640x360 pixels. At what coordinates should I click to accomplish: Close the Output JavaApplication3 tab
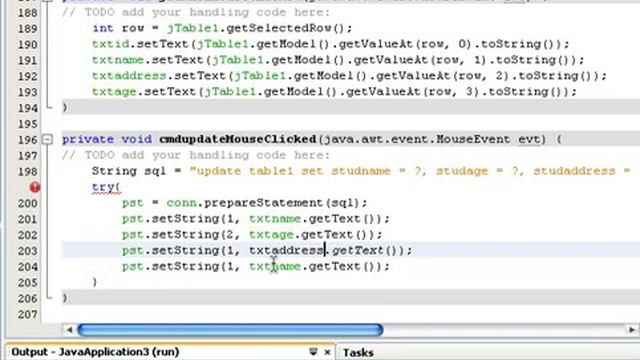327,352
